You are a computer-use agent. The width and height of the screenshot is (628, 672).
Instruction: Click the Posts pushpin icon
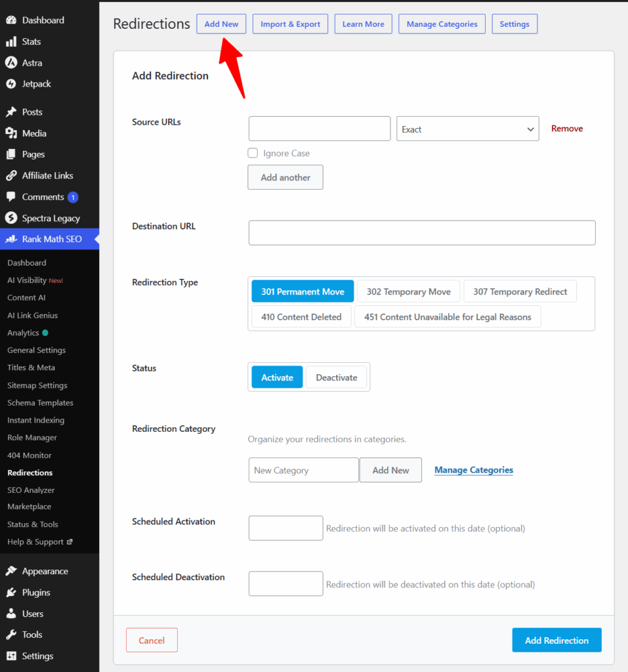tap(11, 112)
